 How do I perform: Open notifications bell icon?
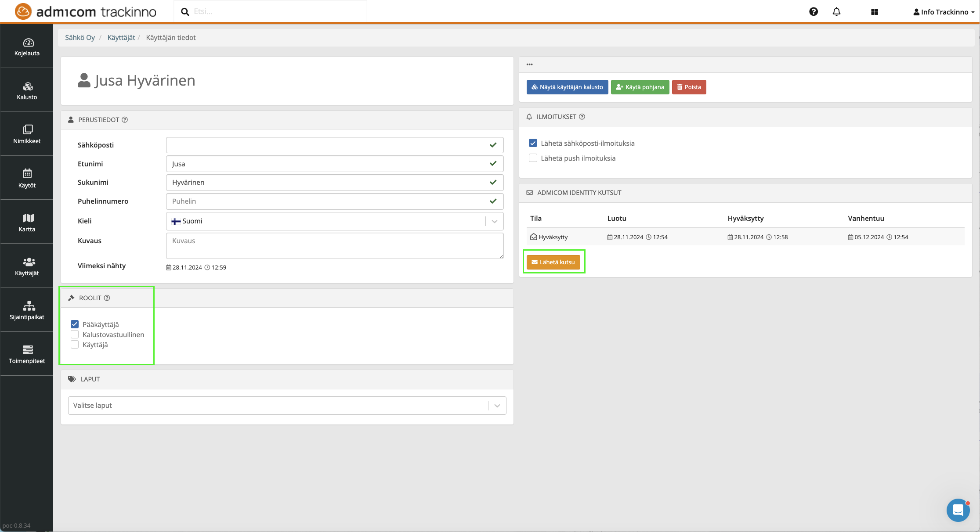(x=836, y=12)
